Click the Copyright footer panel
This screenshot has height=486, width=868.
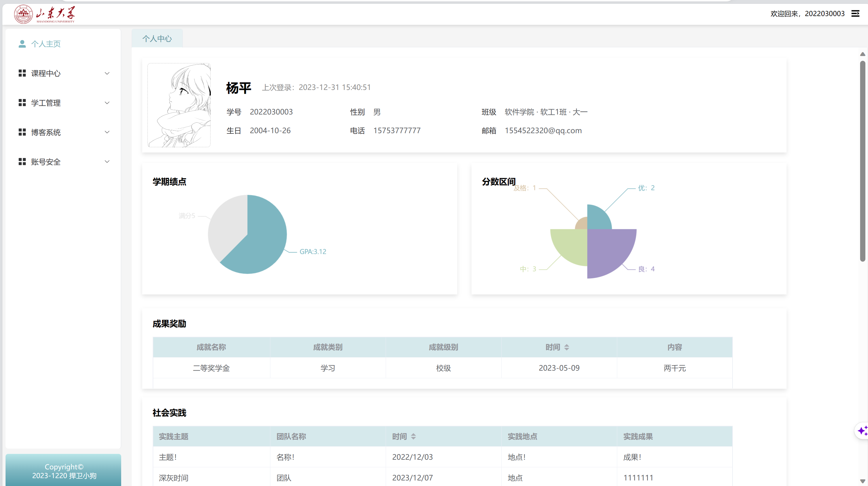point(63,470)
